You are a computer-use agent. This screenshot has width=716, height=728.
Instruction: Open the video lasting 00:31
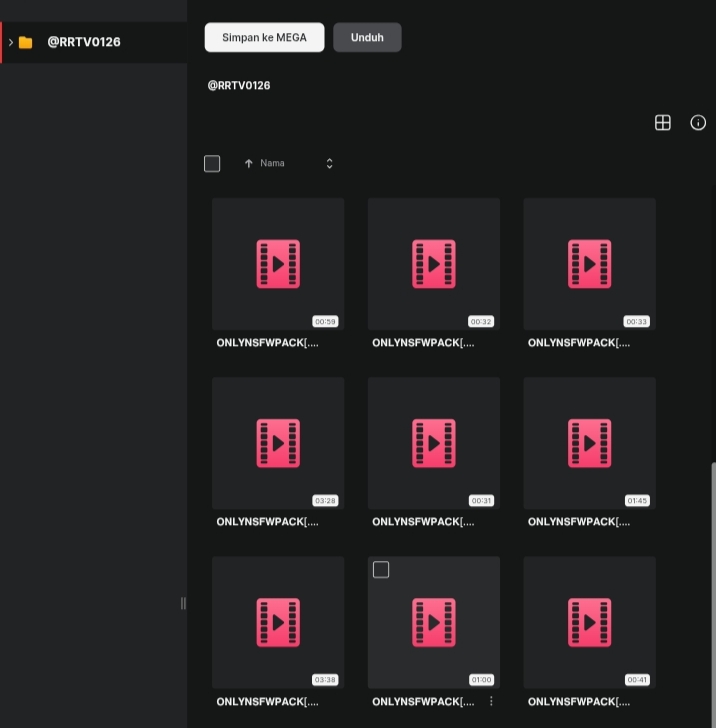(x=434, y=443)
